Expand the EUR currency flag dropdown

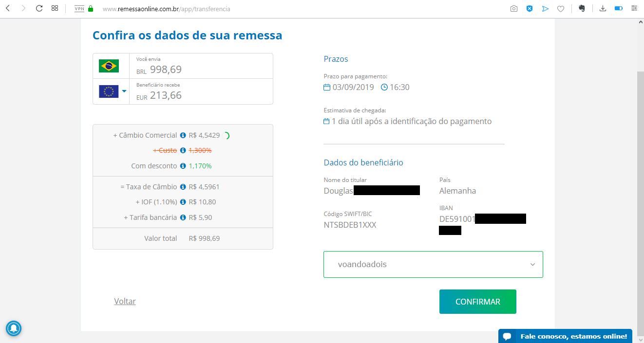click(113, 91)
